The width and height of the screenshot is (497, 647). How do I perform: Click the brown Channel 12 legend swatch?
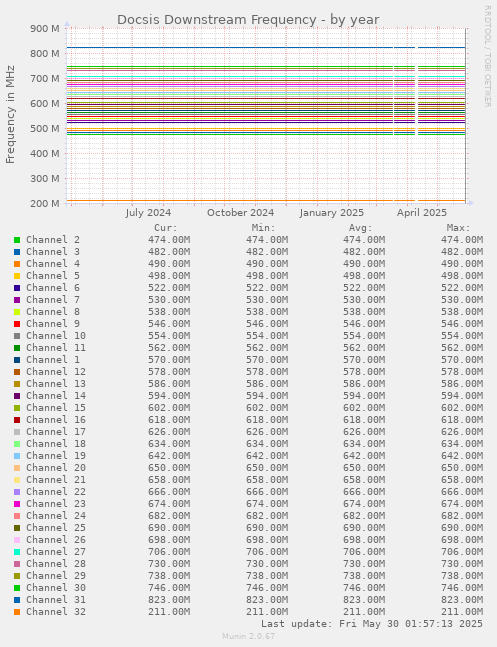(17, 372)
